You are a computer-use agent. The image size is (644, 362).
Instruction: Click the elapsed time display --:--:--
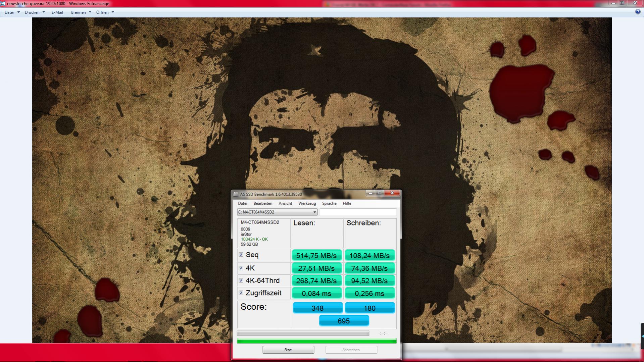(383, 333)
